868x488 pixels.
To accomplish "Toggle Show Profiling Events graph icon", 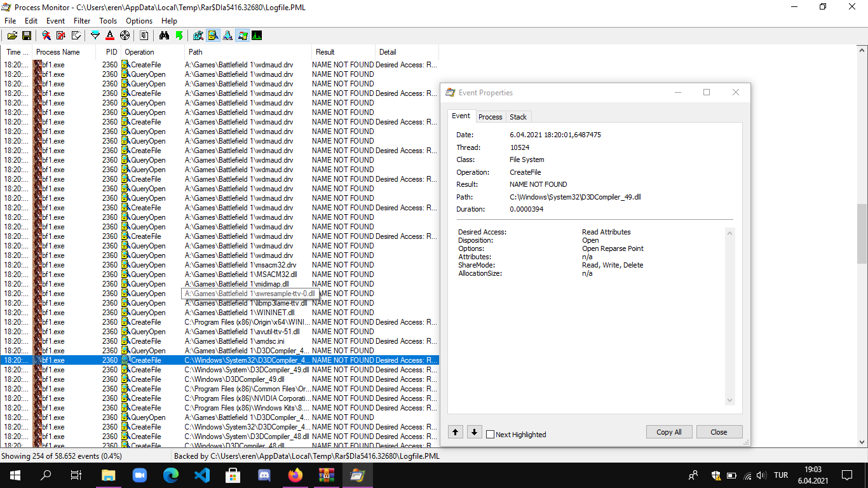I will pos(257,36).
